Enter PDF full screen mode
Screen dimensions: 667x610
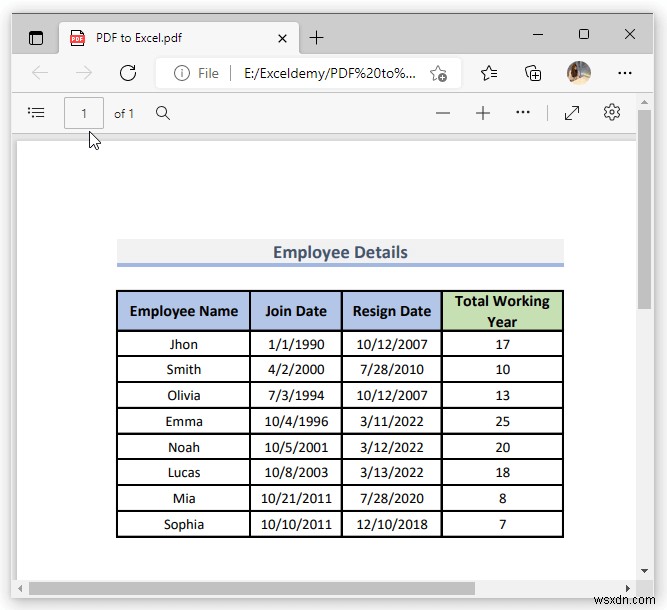point(572,113)
